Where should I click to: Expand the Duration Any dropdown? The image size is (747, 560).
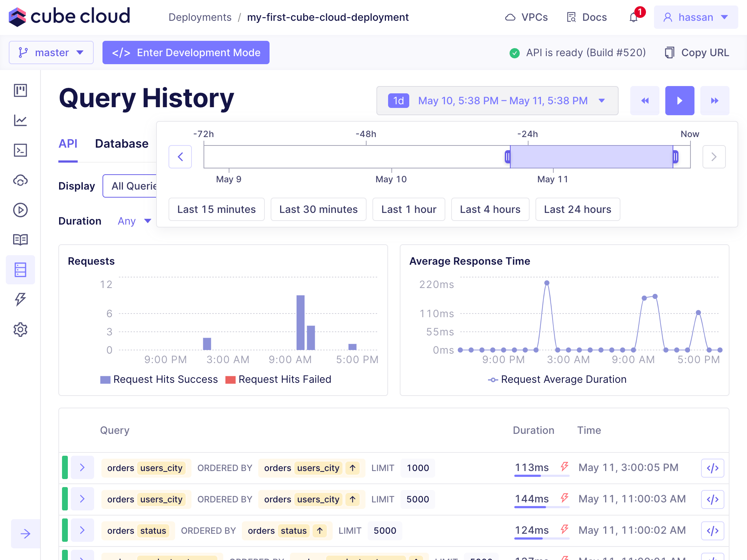click(x=134, y=221)
